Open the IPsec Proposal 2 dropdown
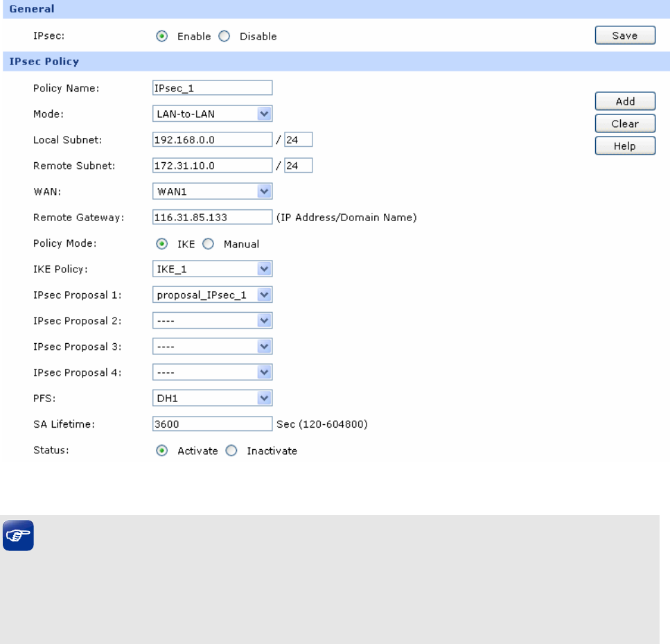670x644 pixels. (212, 321)
